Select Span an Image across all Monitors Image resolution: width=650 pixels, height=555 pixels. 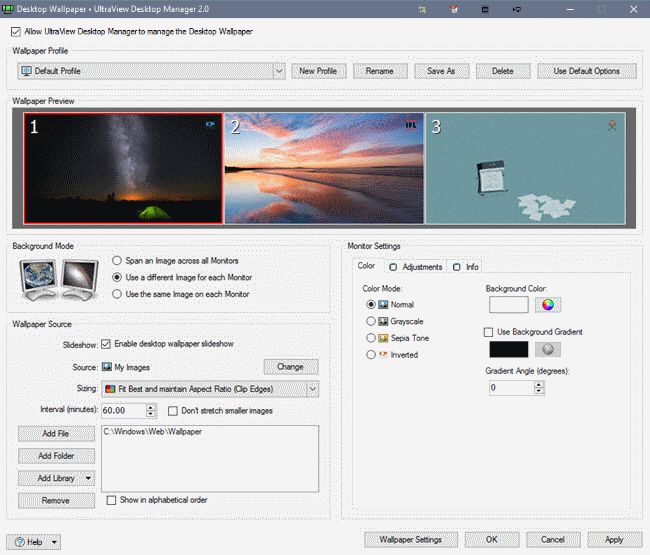coord(117,260)
